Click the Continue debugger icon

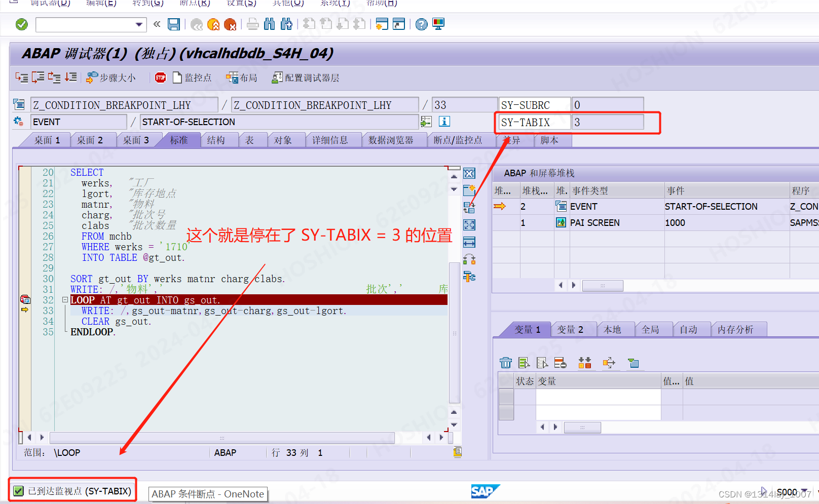click(x=71, y=77)
